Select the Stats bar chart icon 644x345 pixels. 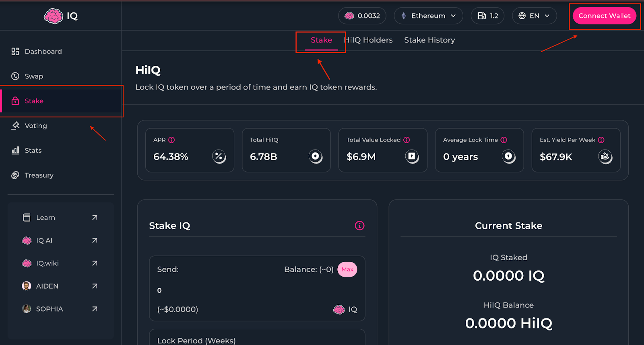coord(15,150)
